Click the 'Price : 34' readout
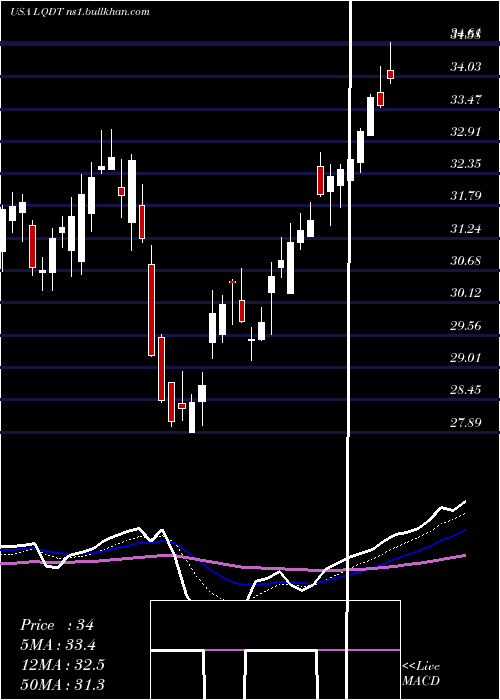The width and height of the screenshot is (500, 700). tap(57, 625)
